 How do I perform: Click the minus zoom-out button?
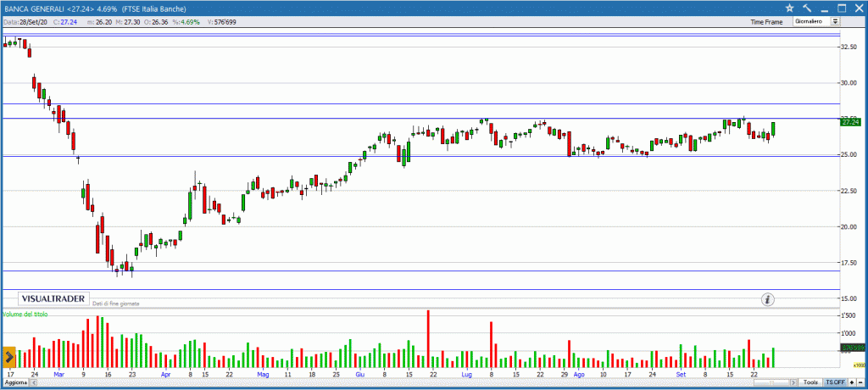860,382
